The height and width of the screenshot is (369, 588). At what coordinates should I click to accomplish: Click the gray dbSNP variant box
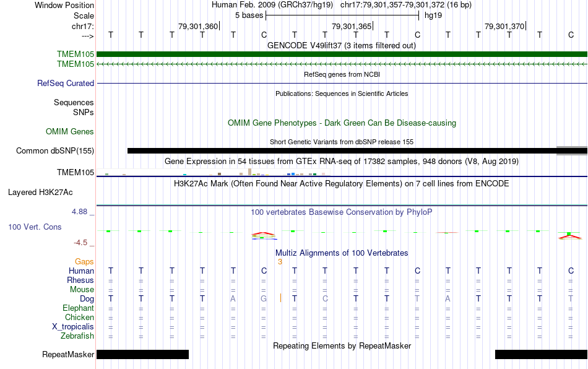(x=572, y=150)
